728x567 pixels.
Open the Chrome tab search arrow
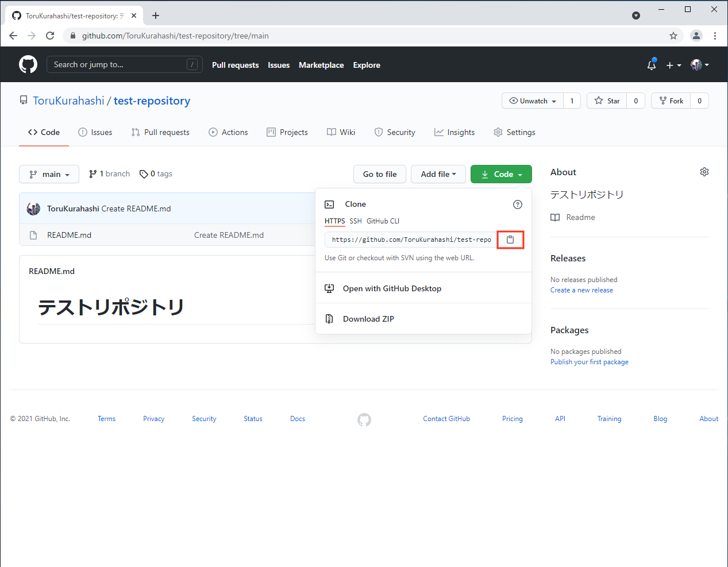(636, 16)
